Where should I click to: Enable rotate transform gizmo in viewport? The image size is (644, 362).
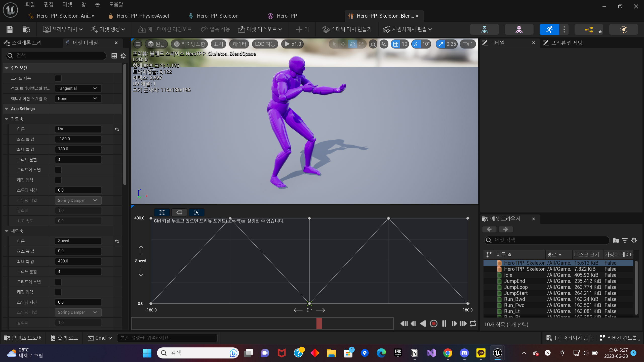tap(352, 44)
